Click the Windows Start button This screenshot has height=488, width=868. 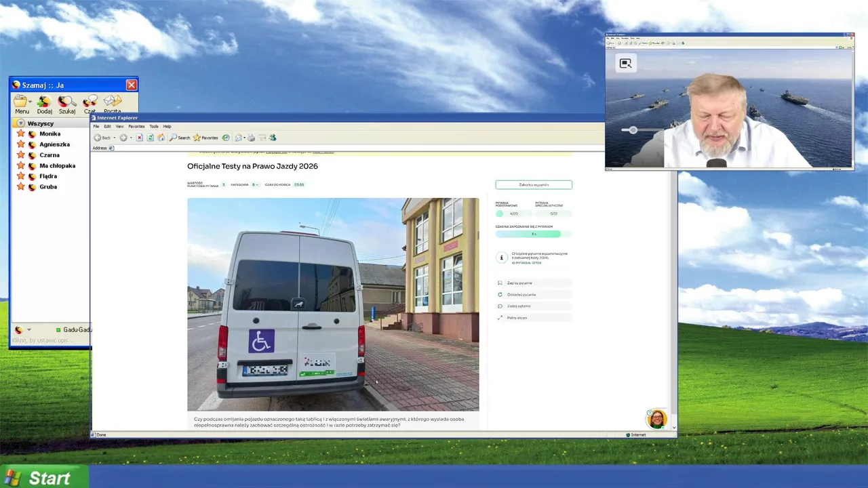(44, 477)
